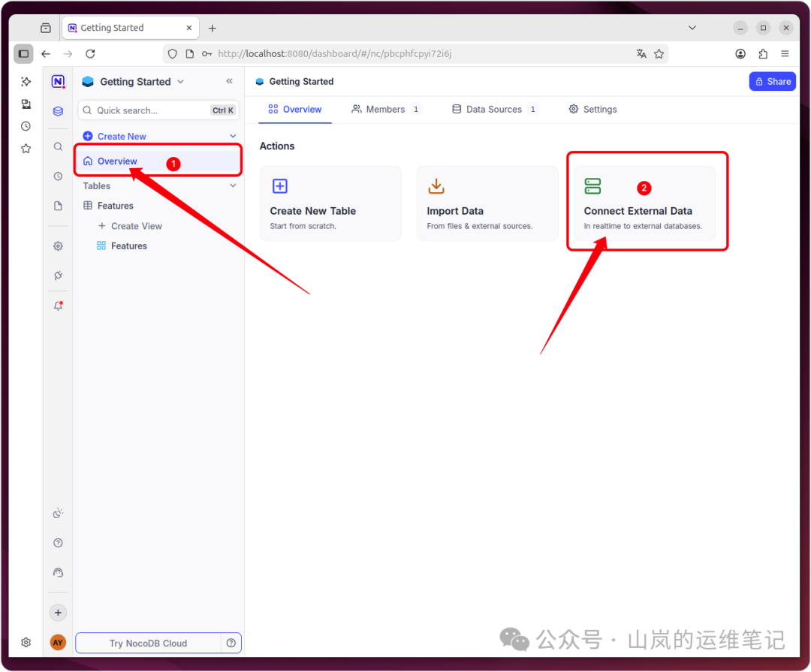
Task: Click the Firefox sidebar sparkle icon
Action: point(26,82)
